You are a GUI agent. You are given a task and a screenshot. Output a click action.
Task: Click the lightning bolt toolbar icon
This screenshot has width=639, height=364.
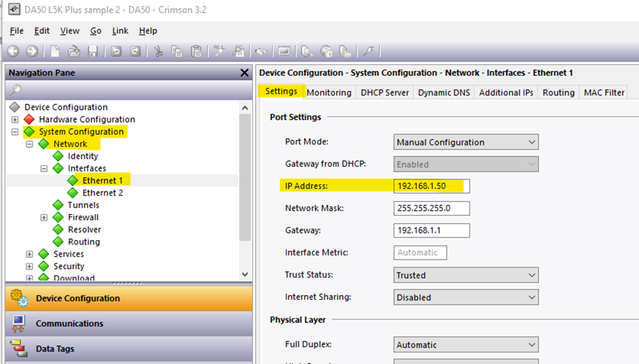pyautogui.click(x=368, y=51)
